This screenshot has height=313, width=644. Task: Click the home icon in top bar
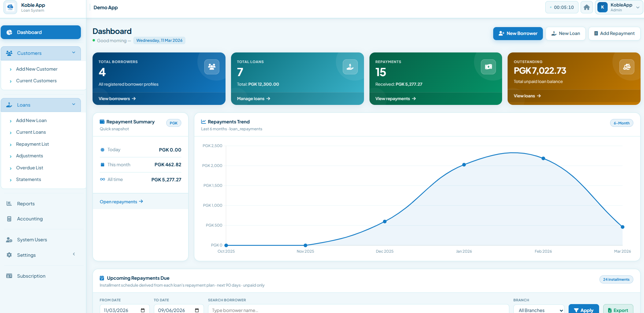point(586,7)
